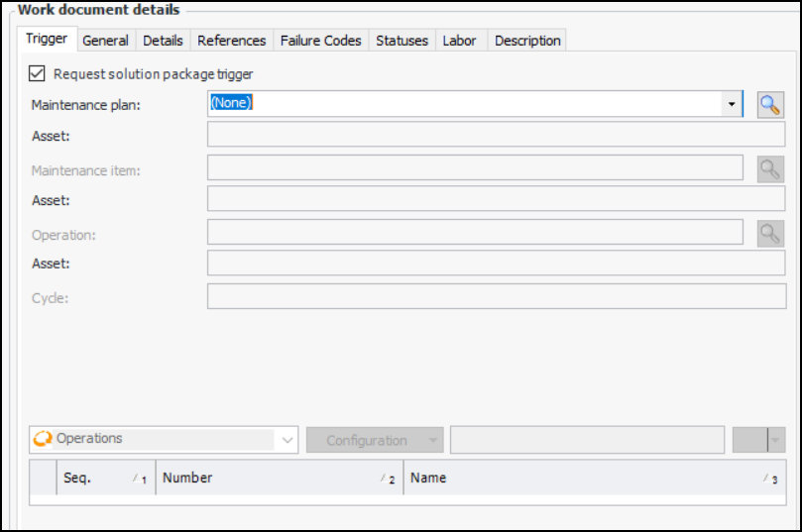
Task: Click the Asset field below Maintenance plan
Action: tap(496, 135)
